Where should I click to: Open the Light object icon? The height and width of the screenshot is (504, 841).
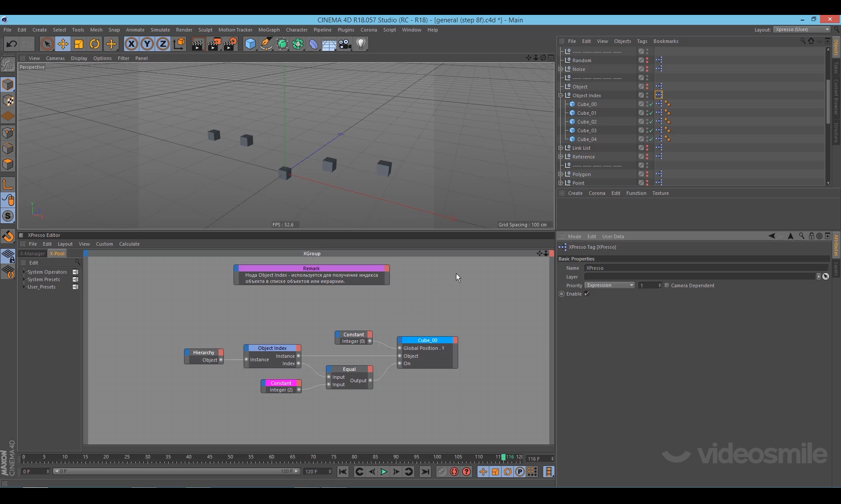point(360,44)
